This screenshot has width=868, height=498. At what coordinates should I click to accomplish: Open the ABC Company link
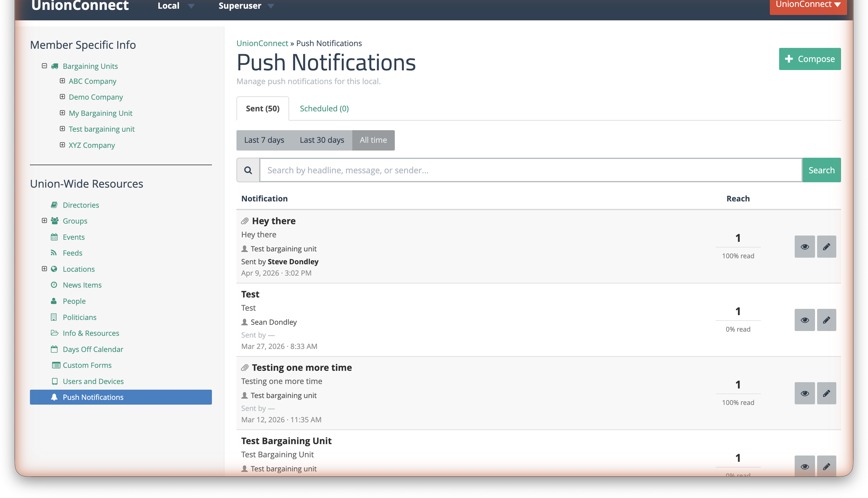(x=92, y=81)
